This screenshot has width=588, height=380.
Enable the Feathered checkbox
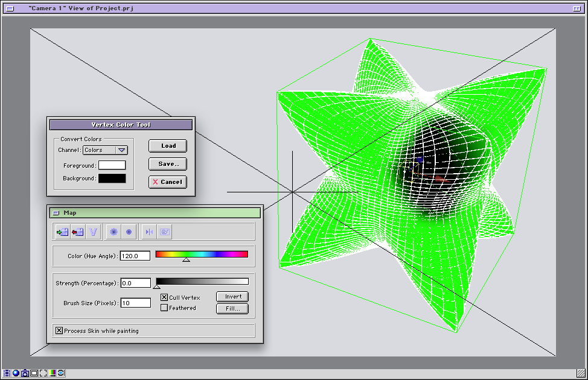(164, 308)
